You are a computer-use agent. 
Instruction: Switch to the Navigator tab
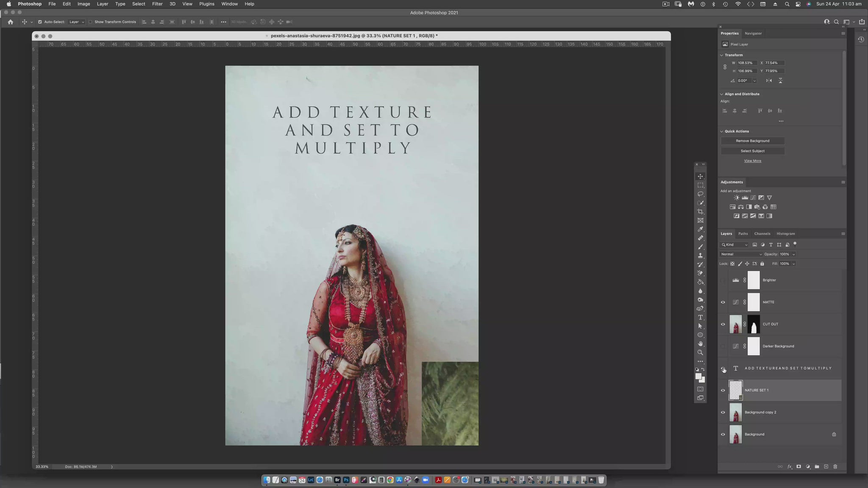753,33
